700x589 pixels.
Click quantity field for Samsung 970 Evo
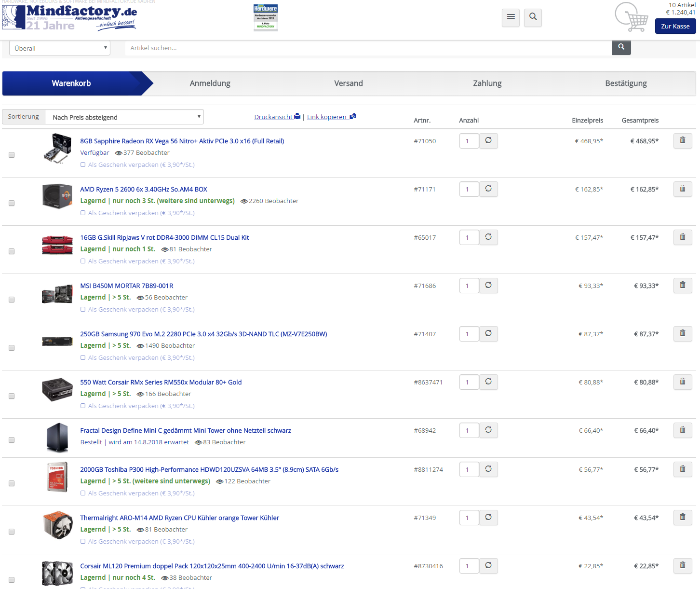469,334
